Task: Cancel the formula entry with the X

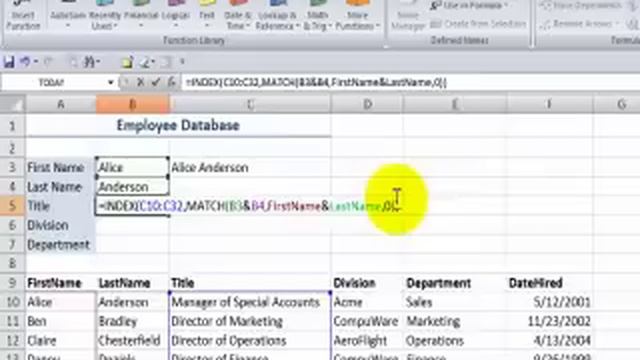Action: click(140, 82)
